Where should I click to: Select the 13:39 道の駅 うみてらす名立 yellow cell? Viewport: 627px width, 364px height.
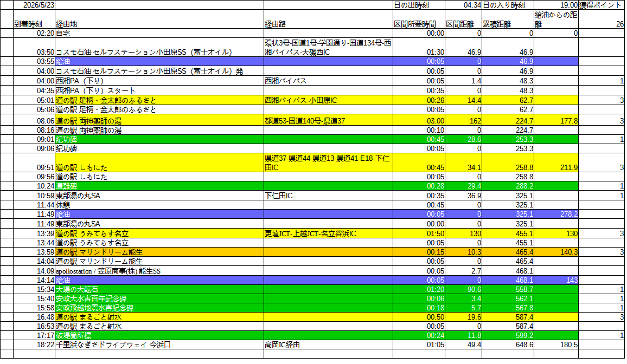point(159,233)
